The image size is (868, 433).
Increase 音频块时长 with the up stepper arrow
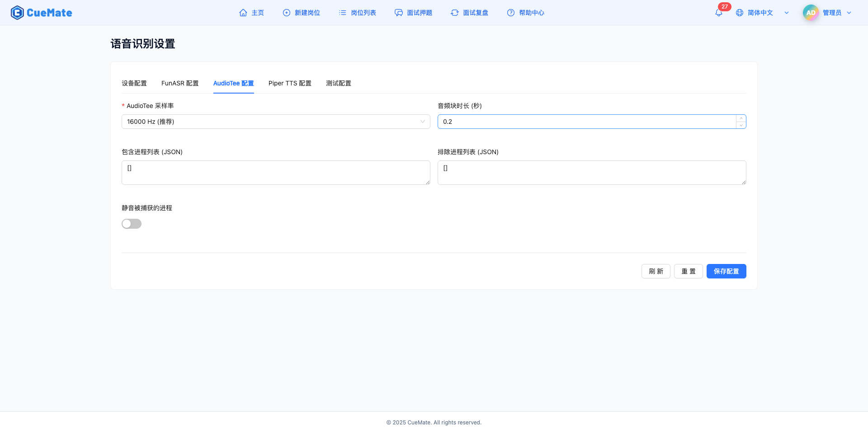tap(741, 118)
